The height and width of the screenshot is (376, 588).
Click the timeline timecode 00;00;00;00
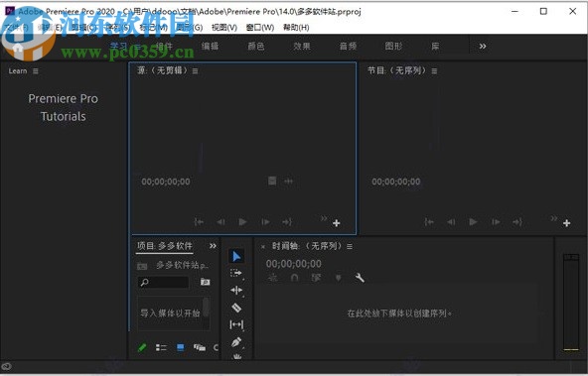(x=294, y=264)
